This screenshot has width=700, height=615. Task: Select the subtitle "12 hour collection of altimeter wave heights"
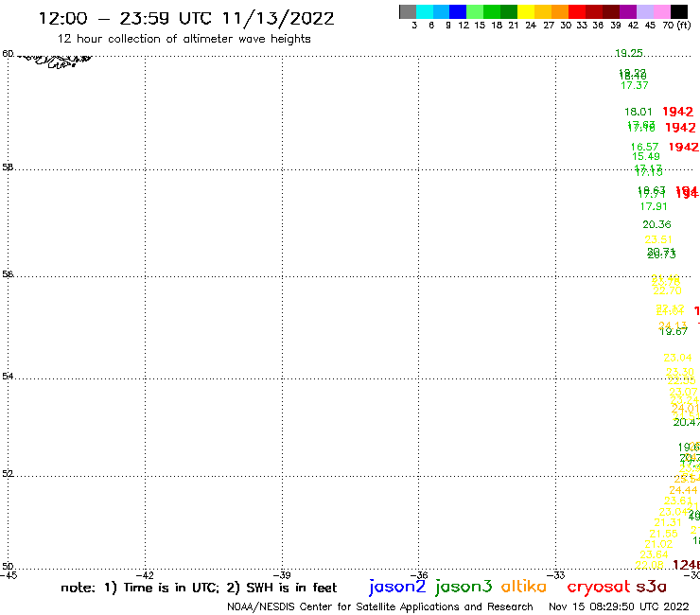(184, 39)
